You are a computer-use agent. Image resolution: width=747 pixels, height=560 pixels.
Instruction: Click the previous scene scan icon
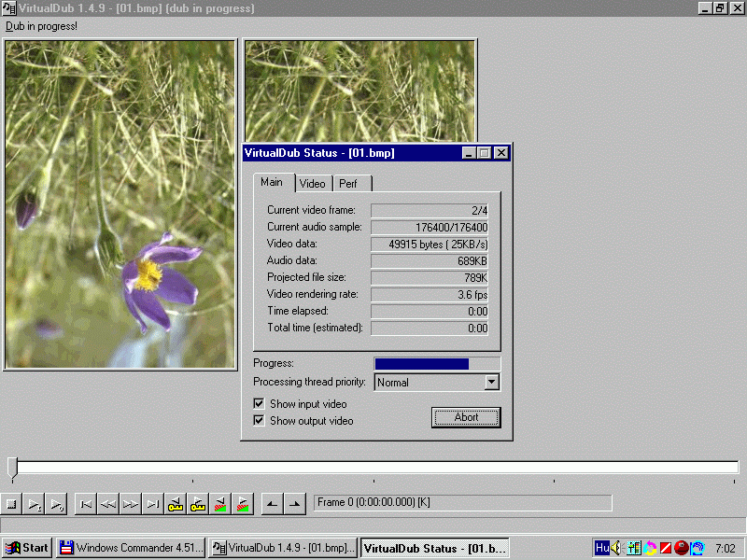tap(220, 504)
